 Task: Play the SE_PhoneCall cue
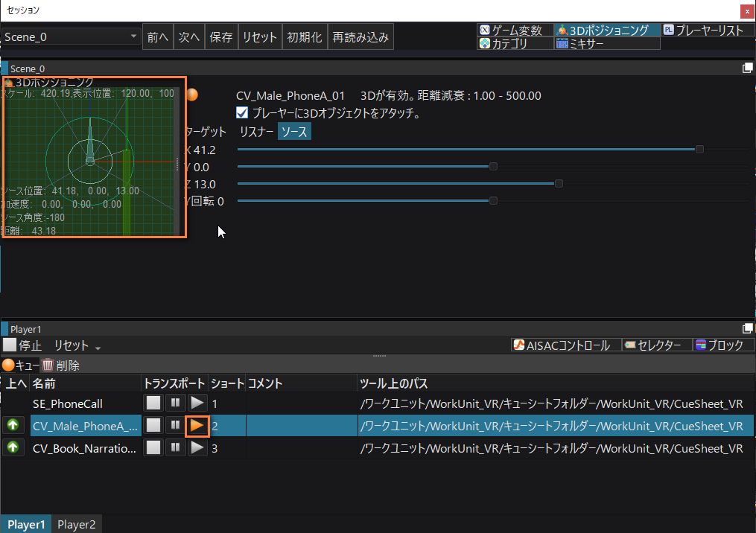197,403
